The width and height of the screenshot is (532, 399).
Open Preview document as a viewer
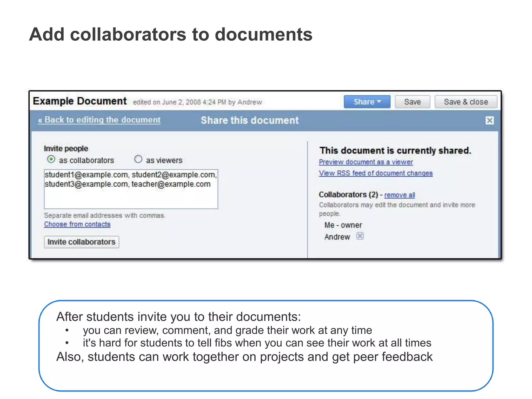click(x=366, y=162)
